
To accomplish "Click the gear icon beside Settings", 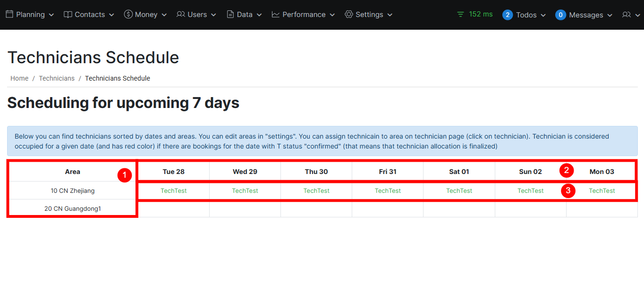I will click(349, 15).
